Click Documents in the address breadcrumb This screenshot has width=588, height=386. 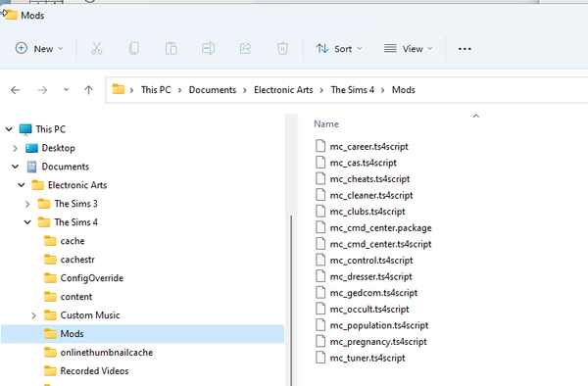pyautogui.click(x=213, y=90)
